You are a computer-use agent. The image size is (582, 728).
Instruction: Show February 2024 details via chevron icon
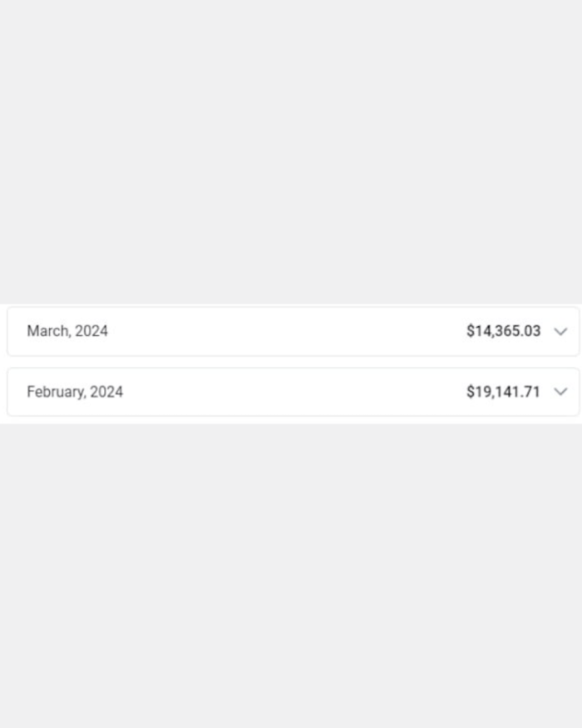pos(560,392)
